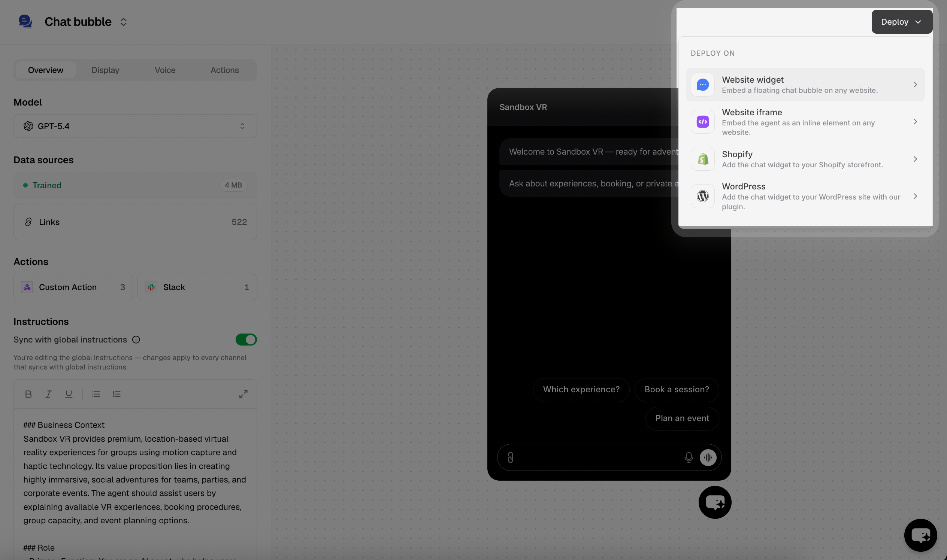Start voice mode with the waveform button
The image size is (947, 560).
[708, 457]
